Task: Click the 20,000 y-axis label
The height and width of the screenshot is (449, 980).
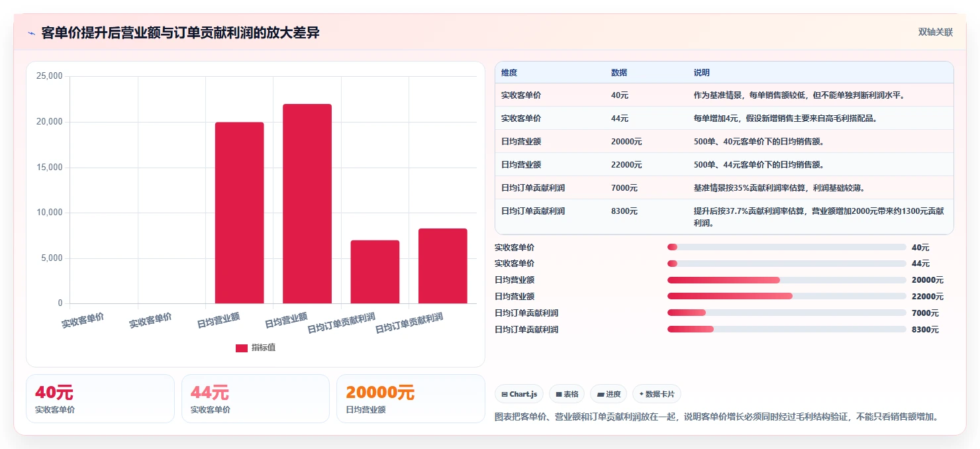Action: [50, 122]
